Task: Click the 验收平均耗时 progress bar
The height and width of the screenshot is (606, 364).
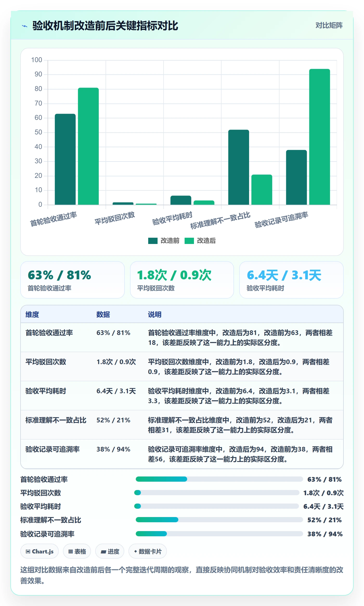Action: 217,506
